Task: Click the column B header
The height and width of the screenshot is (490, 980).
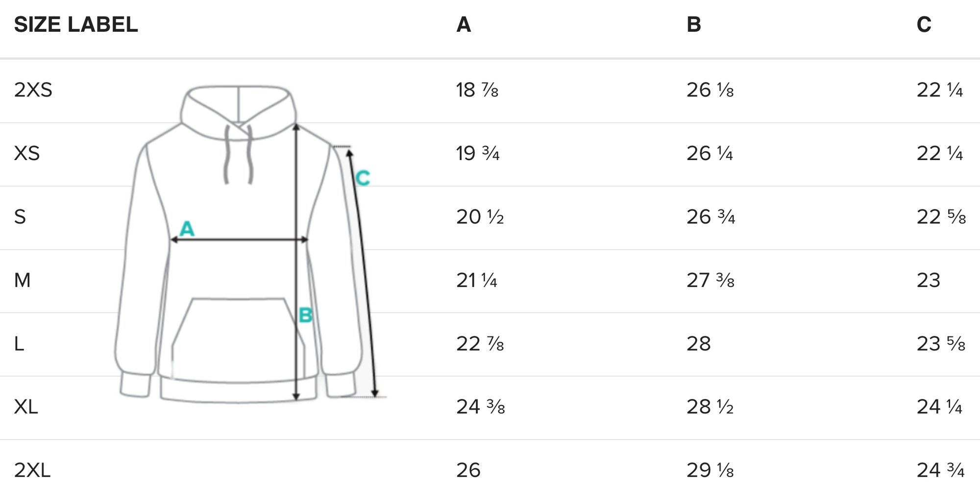Action: (694, 24)
